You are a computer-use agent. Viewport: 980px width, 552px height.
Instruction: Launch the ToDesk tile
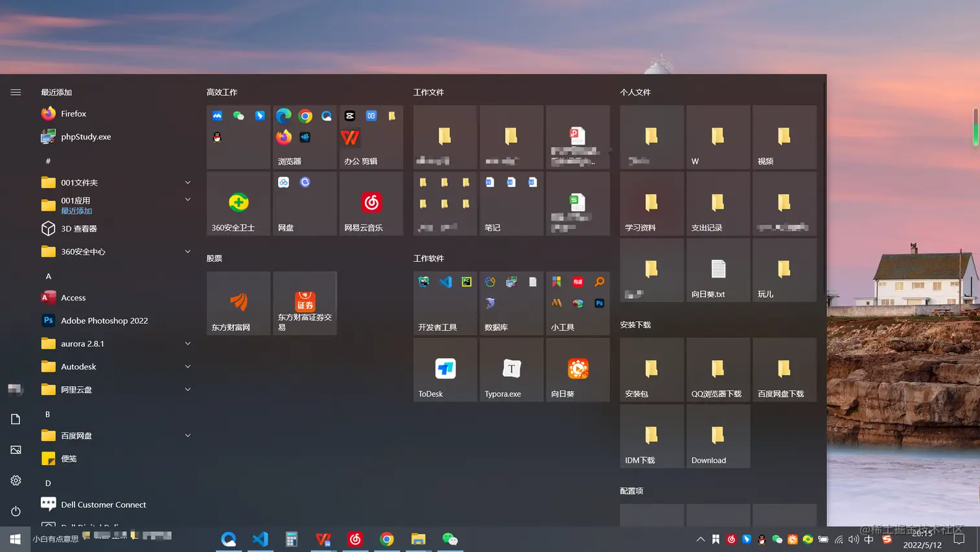[445, 370]
